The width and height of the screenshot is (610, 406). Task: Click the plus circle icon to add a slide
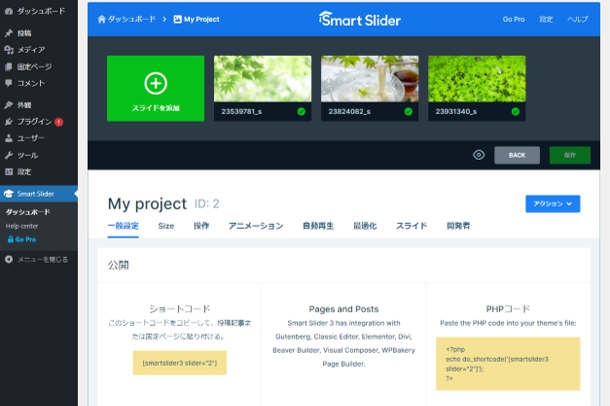coord(156,83)
